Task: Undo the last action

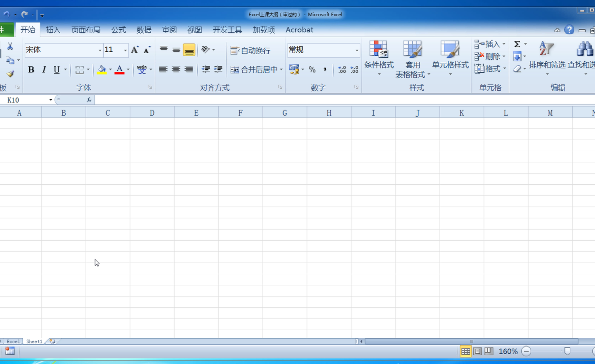Action: point(6,14)
